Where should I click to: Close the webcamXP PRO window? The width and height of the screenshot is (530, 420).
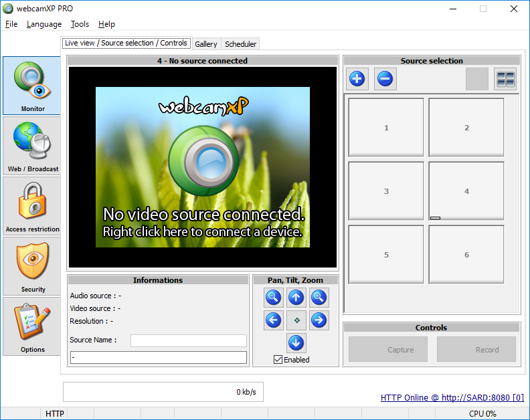(x=514, y=9)
